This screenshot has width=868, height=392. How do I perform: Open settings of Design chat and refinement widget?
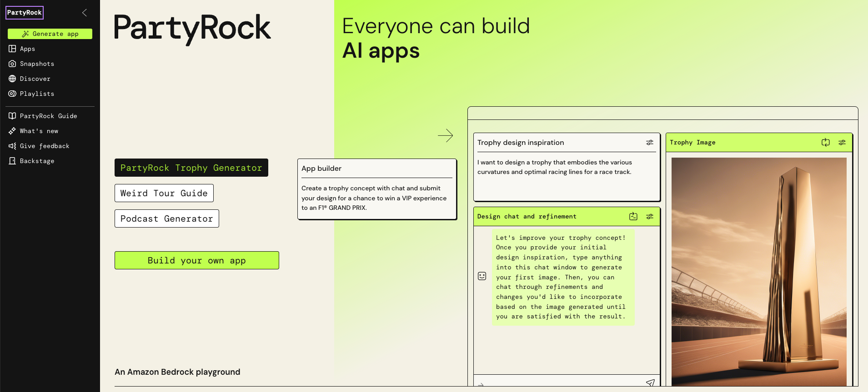click(650, 217)
